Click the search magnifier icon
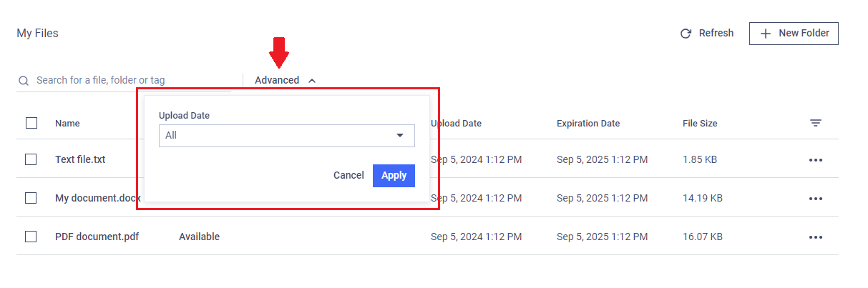Viewport: 868px width, 288px height. click(x=24, y=81)
